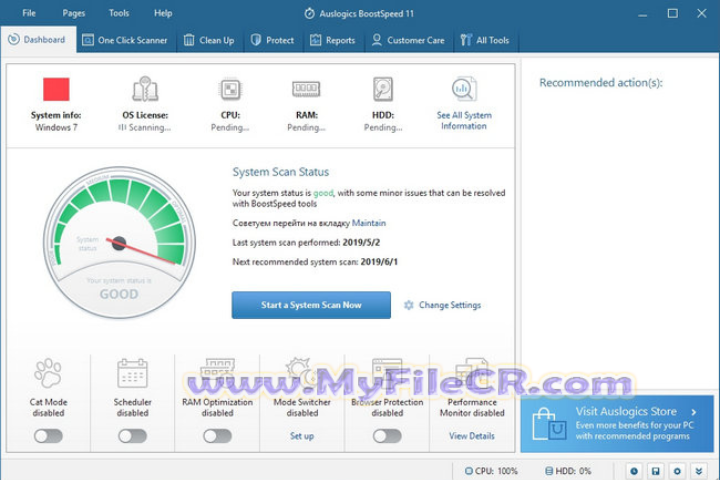Image resolution: width=720 pixels, height=480 pixels.
Task: Click the clock icon in status bar
Action: [x=634, y=471]
